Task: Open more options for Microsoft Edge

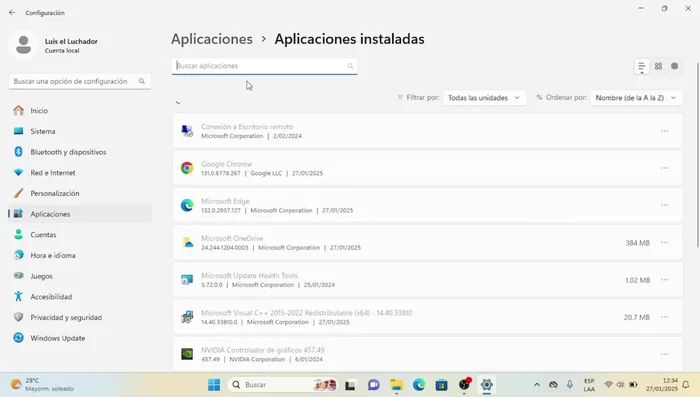Action: click(664, 205)
